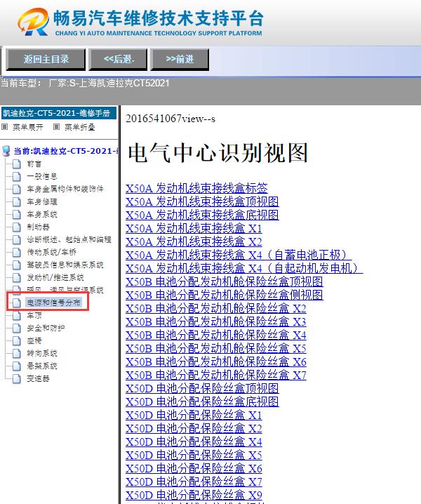Select the root node 当前:凯迪拉克-CT5-2021
This screenshot has height=504, width=421.
click(65, 151)
